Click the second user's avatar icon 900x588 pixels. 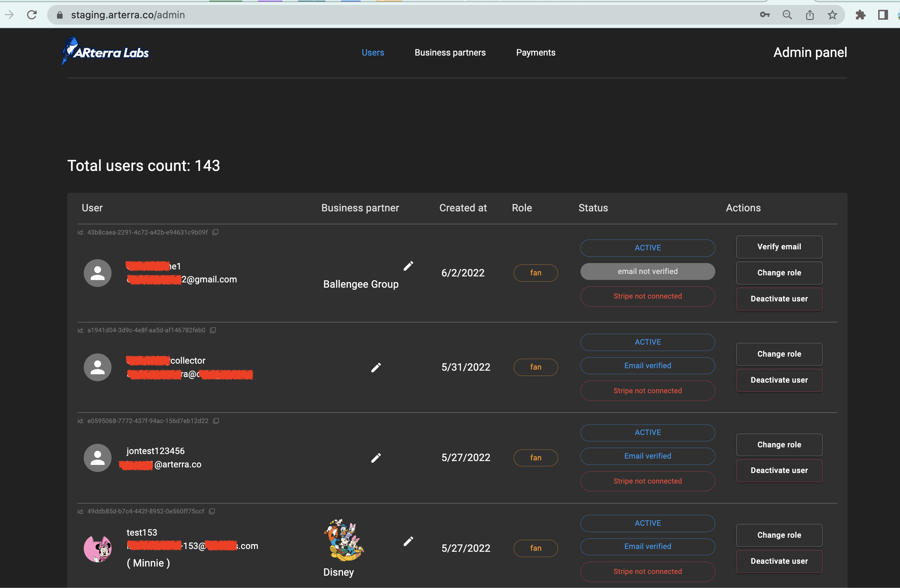pos(97,367)
